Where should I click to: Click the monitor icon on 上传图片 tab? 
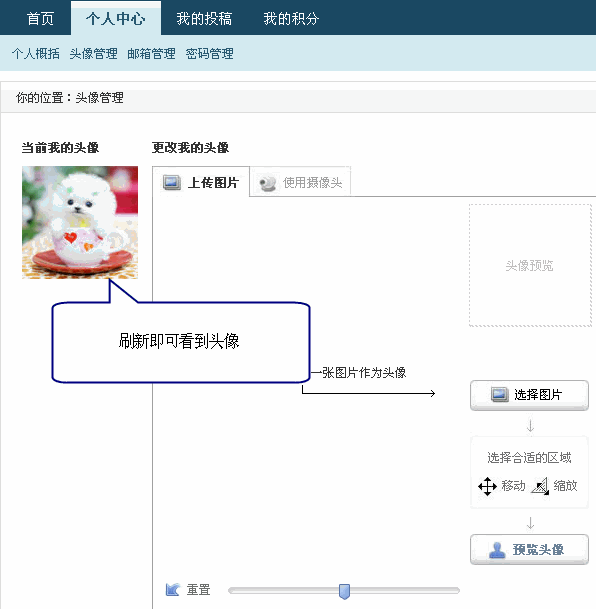click(x=172, y=182)
